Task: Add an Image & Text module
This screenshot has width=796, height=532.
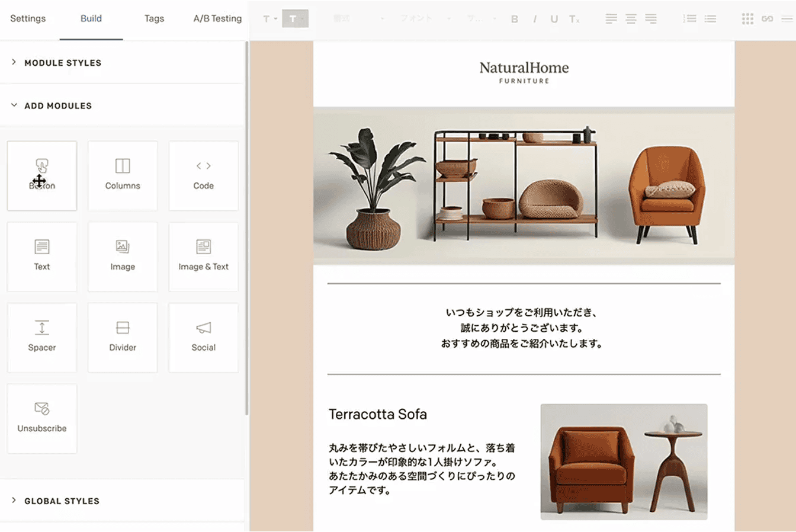Action: click(x=203, y=257)
